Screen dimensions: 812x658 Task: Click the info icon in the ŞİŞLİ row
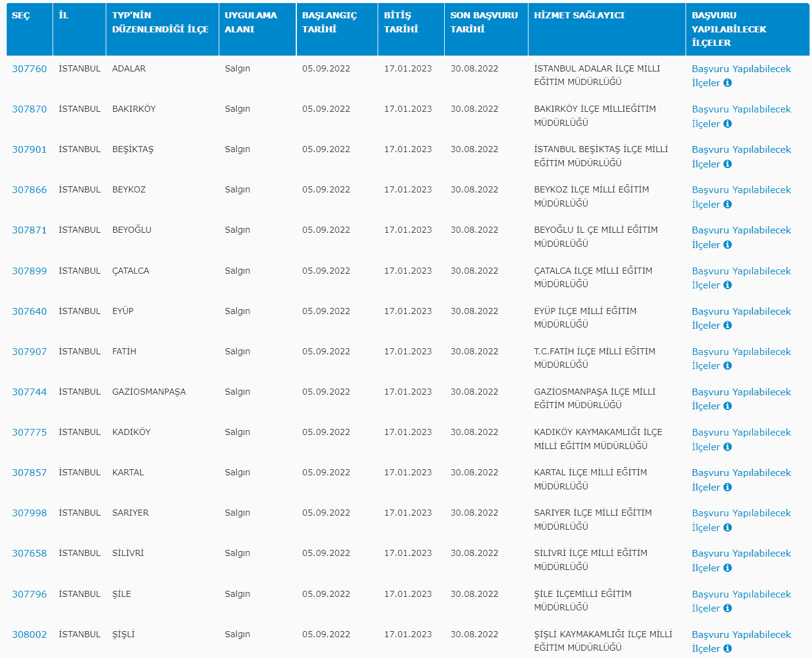(727, 648)
